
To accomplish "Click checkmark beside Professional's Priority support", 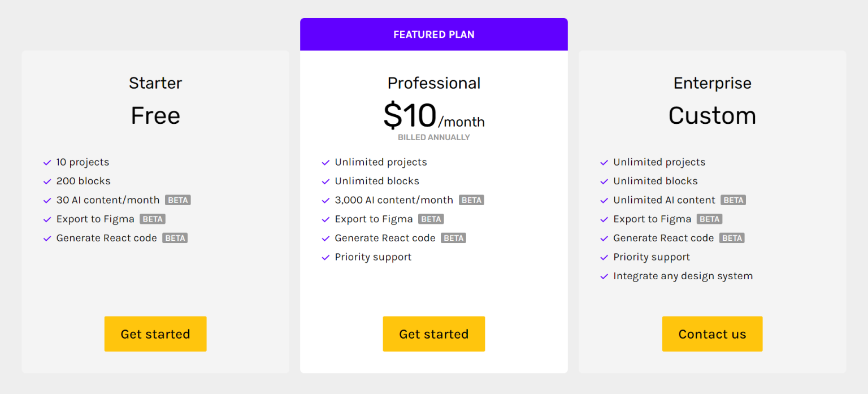I will [325, 258].
